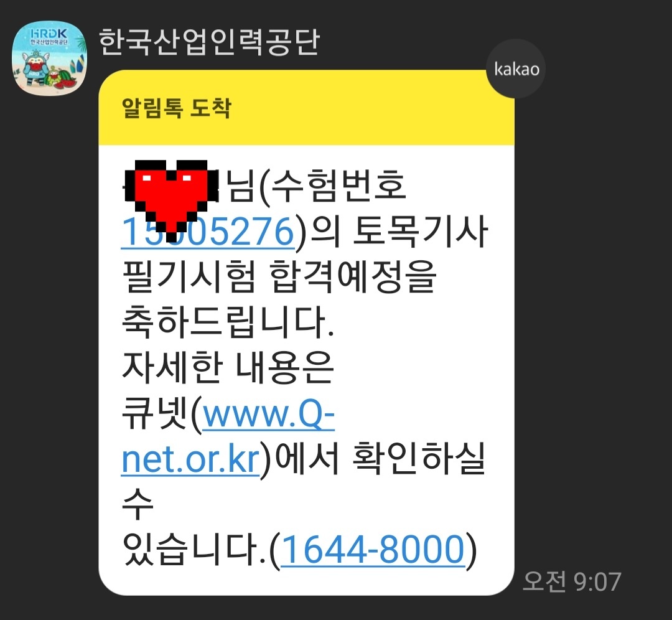The height and width of the screenshot is (620, 672).
Task: Click the 자세한 내용은 line
Action: 228,367
